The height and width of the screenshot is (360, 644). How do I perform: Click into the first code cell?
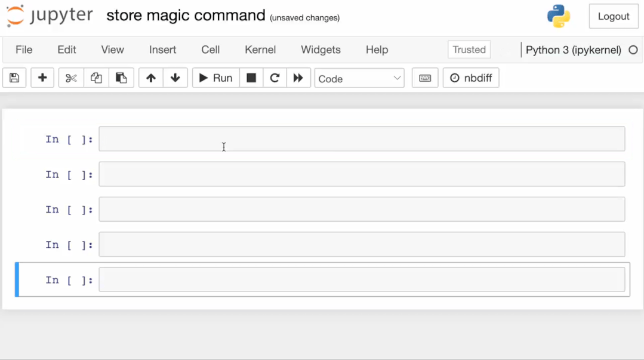362,139
